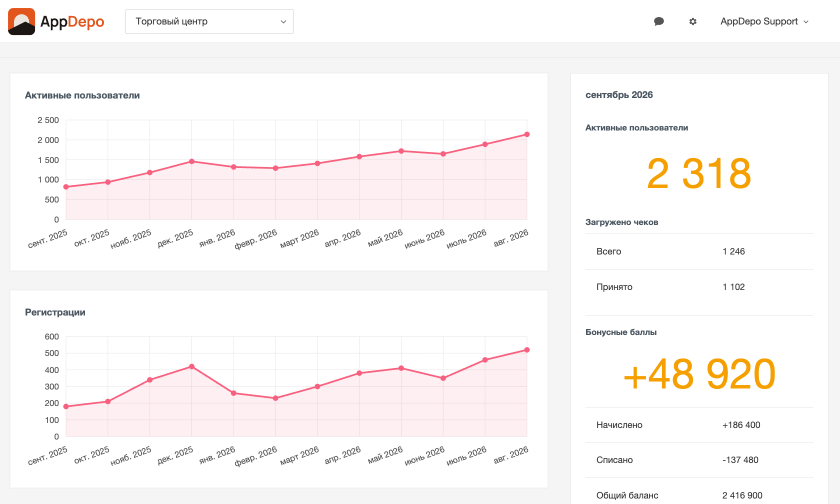Click the сентябрь 2026 heading
This screenshot has width=840, height=504.
point(619,95)
